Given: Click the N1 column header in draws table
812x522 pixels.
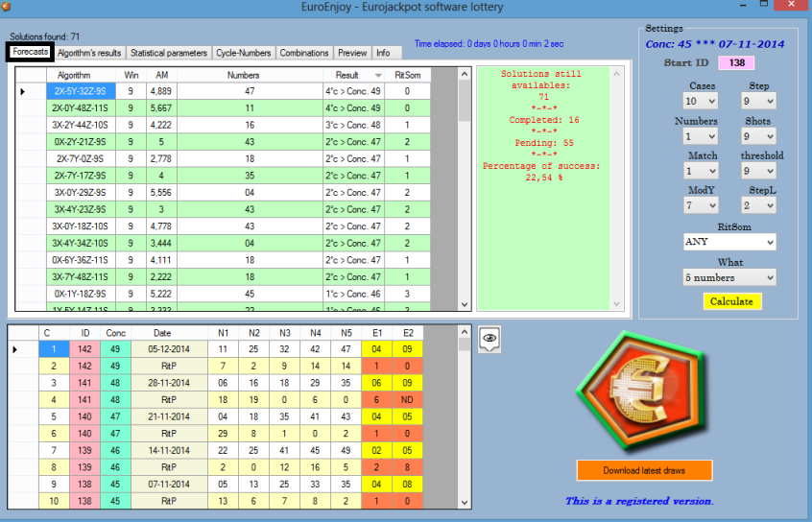Looking at the screenshot, I should (x=224, y=333).
